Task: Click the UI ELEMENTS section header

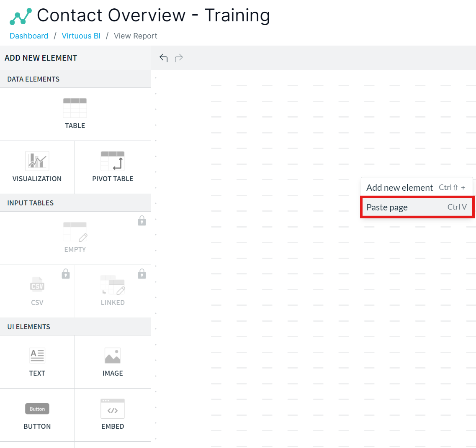Action: [29, 327]
